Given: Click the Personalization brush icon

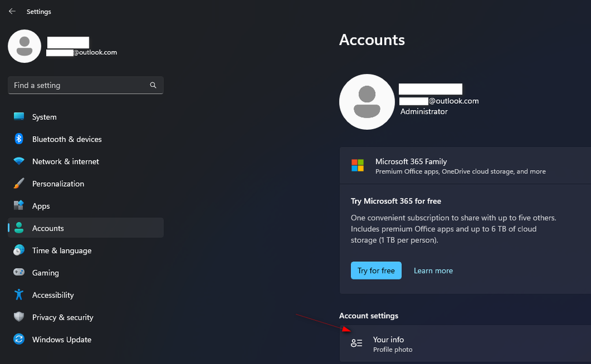Looking at the screenshot, I should [18, 183].
